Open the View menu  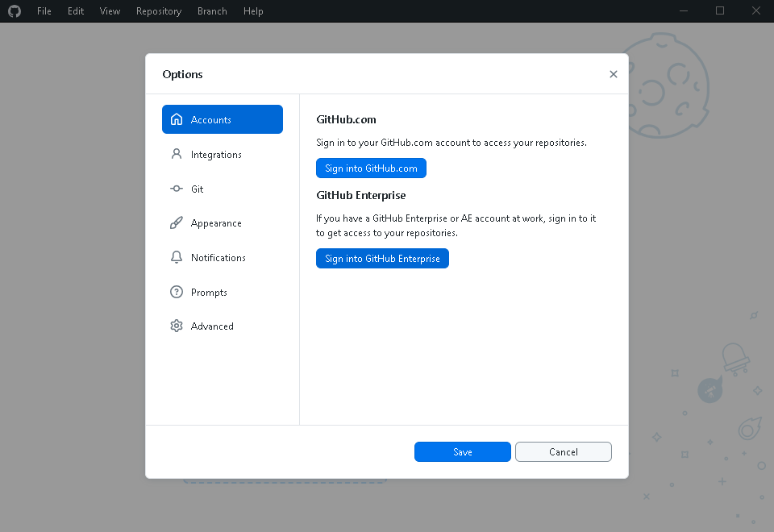click(110, 11)
